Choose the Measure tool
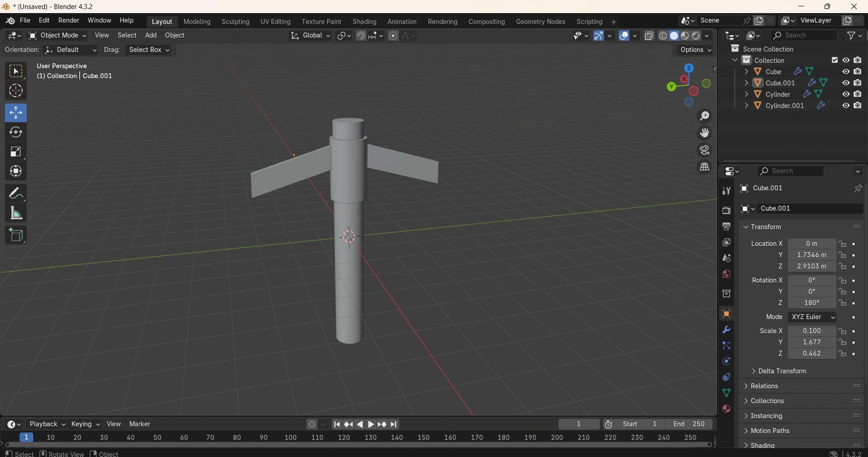 coord(16,213)
